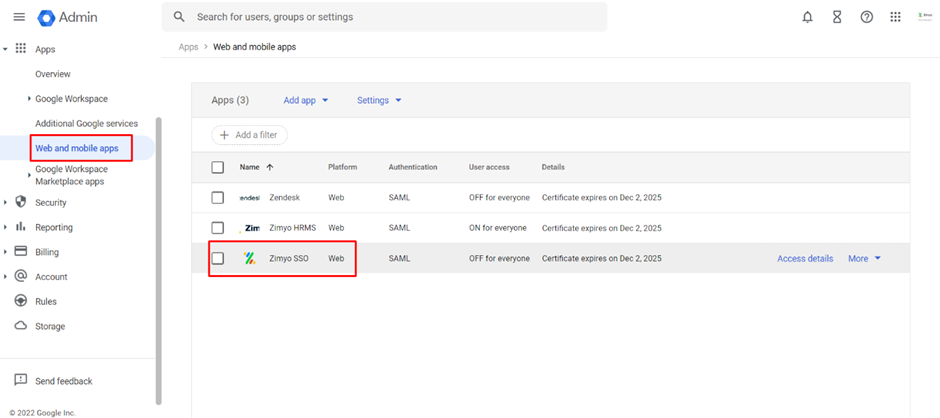The width and height of the screenshot is (940, 418).
Task: Click the Storage cloud icon
Action: [x=20, y=326]
